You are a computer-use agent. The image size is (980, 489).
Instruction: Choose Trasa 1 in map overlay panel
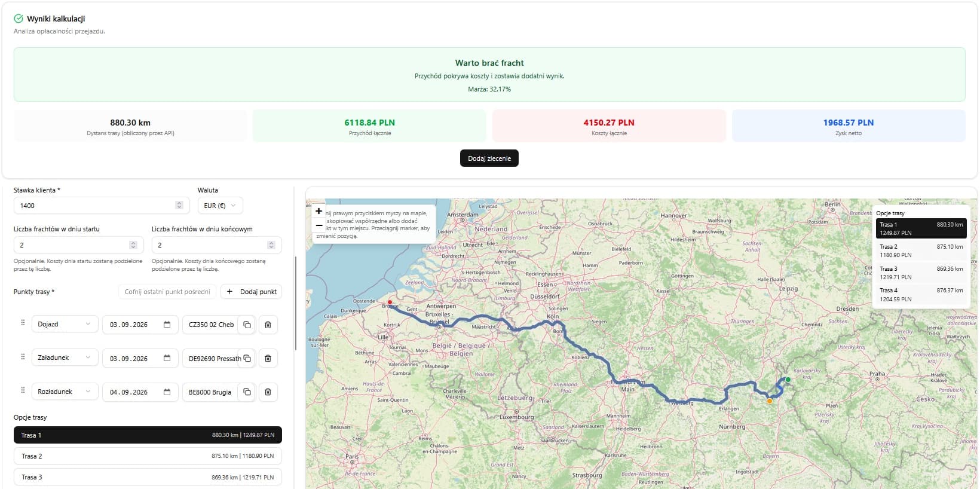pyautogui.click(x=921, y=229)
